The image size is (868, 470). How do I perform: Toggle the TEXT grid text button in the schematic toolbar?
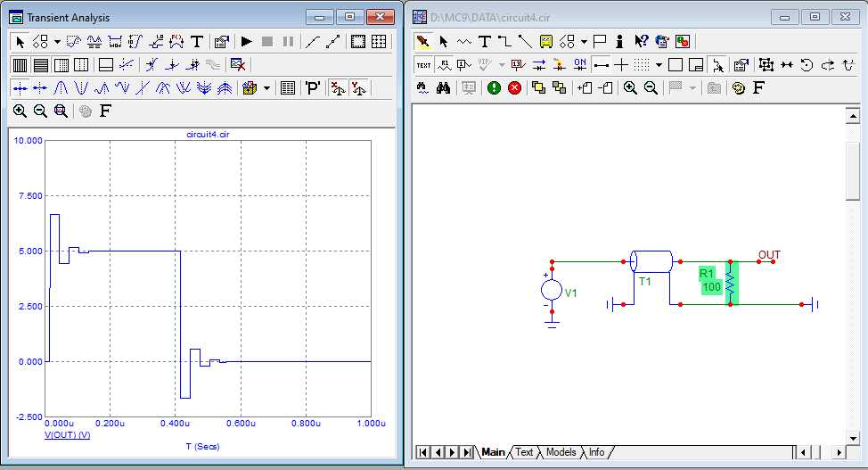tap(423, 64)
